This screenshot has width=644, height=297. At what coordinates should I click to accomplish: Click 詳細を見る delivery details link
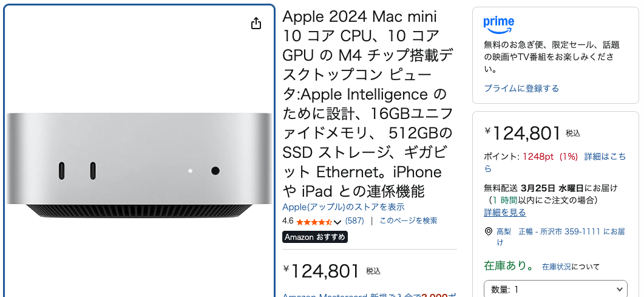point(505,213)
